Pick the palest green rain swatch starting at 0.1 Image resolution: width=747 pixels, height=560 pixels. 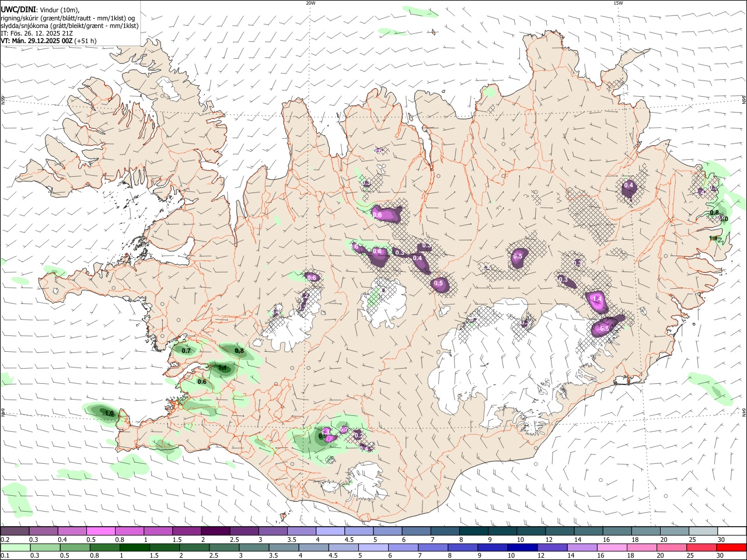(x=15, y=548)
